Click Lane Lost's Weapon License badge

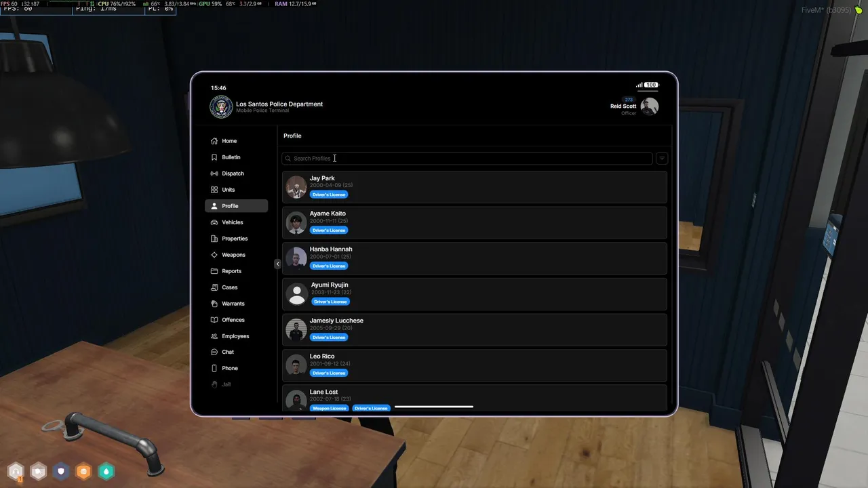(329, 409)
